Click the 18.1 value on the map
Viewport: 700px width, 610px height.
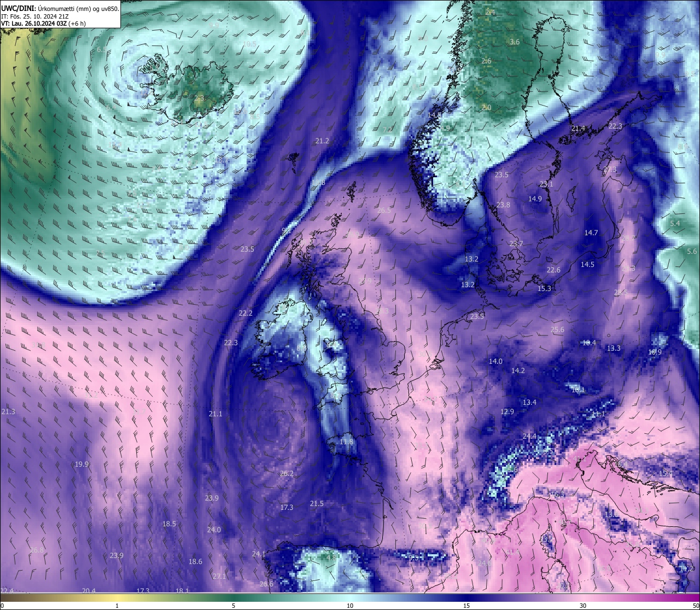tap(182, 591)
